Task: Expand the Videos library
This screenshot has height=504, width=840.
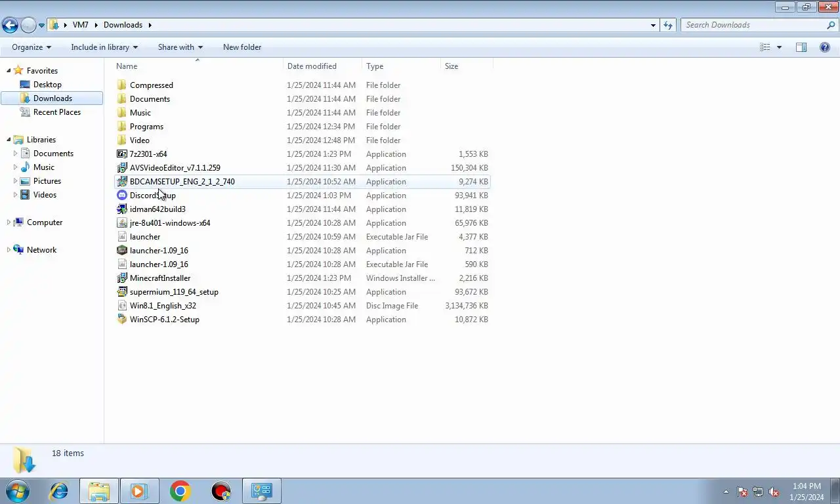Action: click(15, 195)
